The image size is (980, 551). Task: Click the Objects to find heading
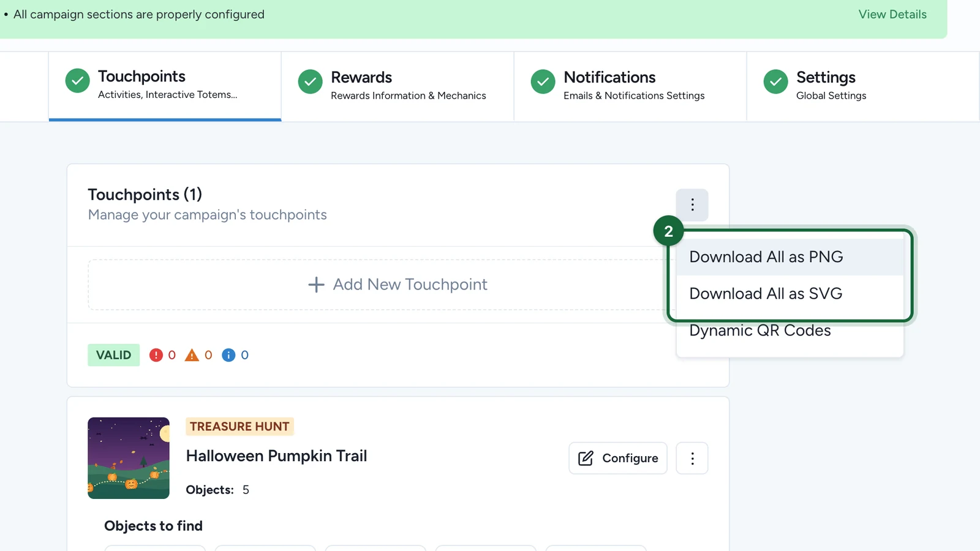[153, 526]
